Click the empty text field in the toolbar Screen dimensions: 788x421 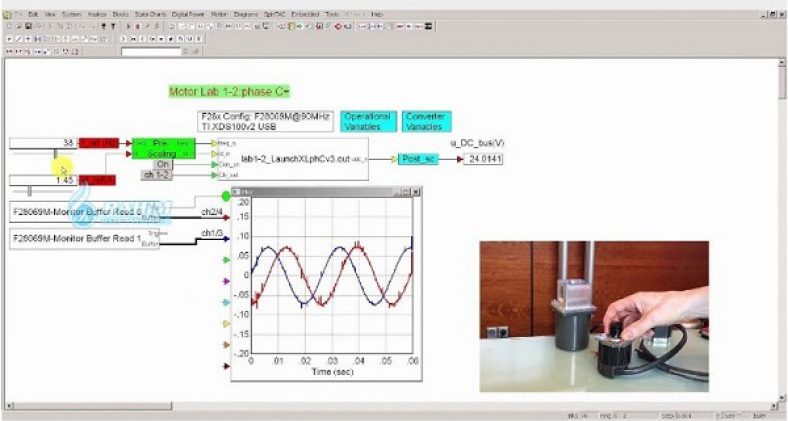click(151, 51)
